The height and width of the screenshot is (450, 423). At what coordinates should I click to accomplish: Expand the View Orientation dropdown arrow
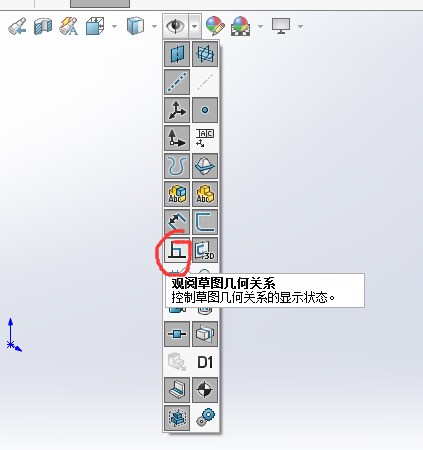[x=114, y=26]
